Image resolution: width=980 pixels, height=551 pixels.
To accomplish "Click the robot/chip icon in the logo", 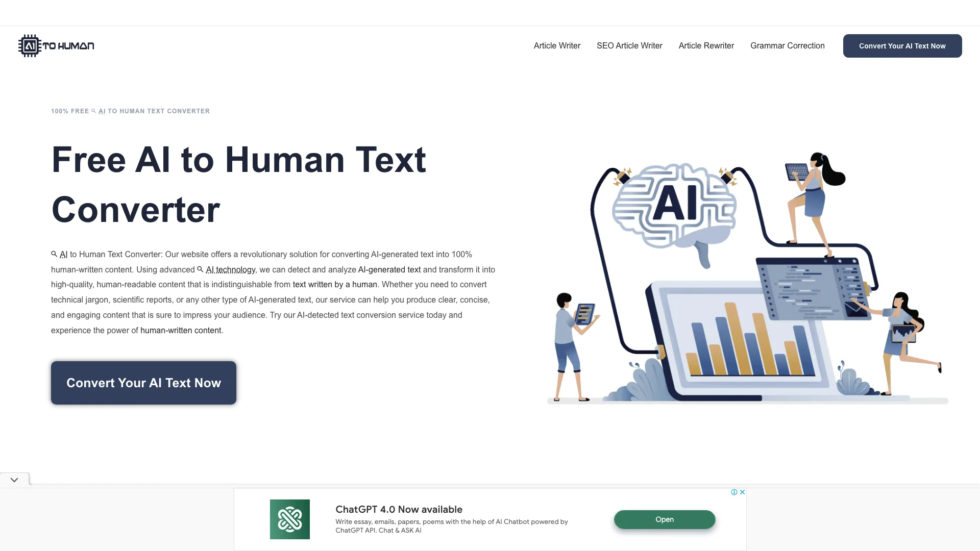I will (x=30, y=46).
